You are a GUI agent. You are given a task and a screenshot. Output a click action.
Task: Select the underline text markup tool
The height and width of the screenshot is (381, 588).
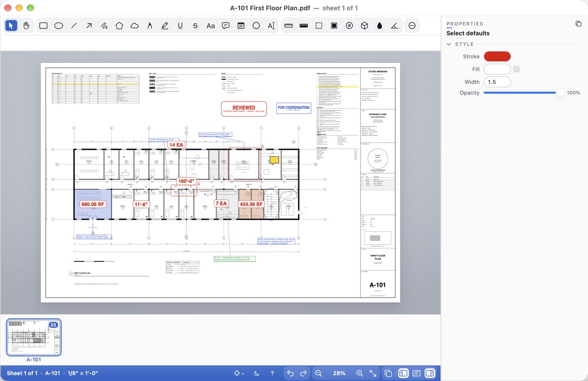(180, 25)
